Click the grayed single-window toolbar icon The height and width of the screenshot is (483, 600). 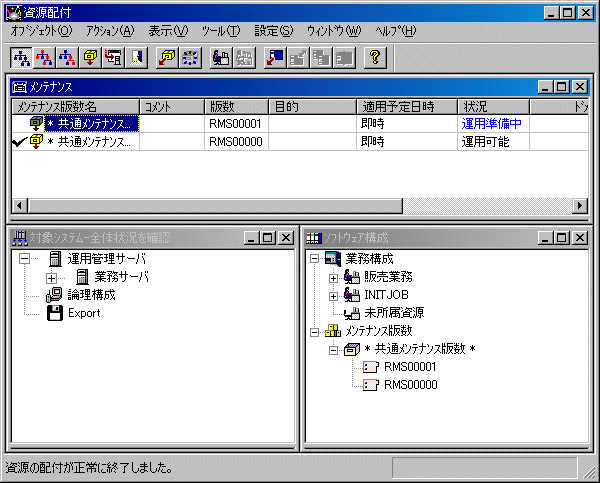pos(344,58)
